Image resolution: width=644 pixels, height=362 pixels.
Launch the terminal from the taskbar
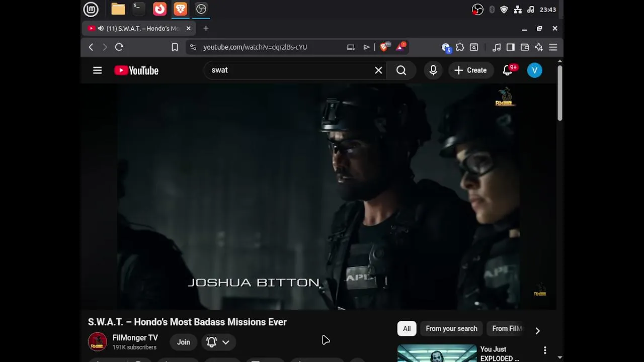pyautogui.click(x=138, y=9)
